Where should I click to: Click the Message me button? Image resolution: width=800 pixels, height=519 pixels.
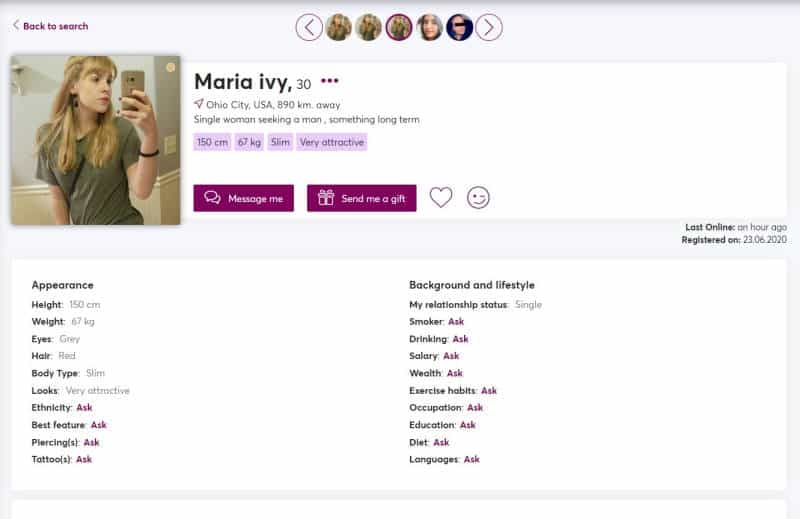[243, 198]
